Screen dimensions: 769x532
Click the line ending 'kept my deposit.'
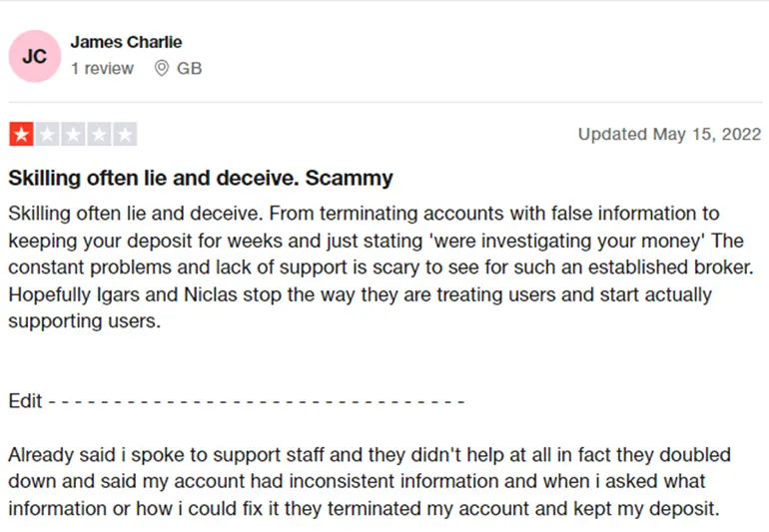[364, 509]
